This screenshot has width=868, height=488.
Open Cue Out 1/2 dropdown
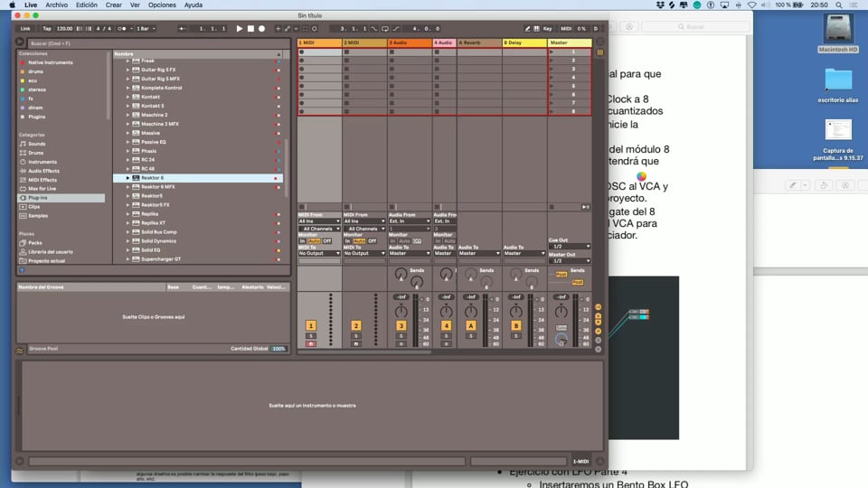569,246
